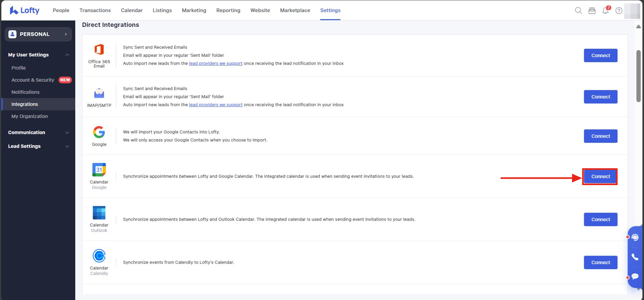Go to the Transactions tab
This screenshot has width=644, height=300.
point(95,10)
